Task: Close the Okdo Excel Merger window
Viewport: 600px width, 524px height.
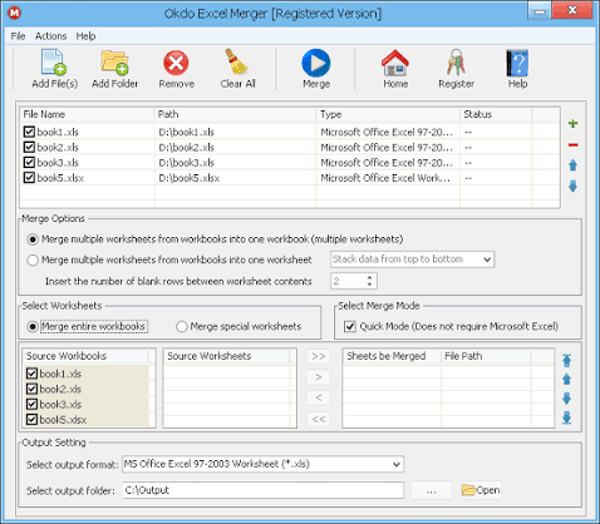Action: point(572,10)
